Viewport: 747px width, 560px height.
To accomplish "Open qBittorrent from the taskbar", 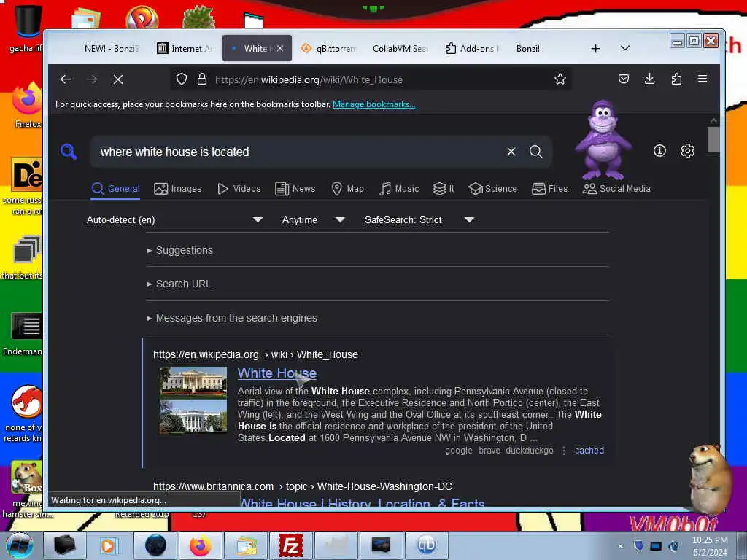I will click(x=426, y=545).
